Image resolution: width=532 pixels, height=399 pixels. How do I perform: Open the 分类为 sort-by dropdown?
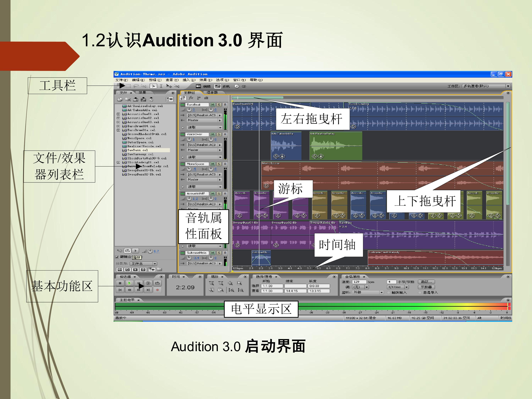144,264
